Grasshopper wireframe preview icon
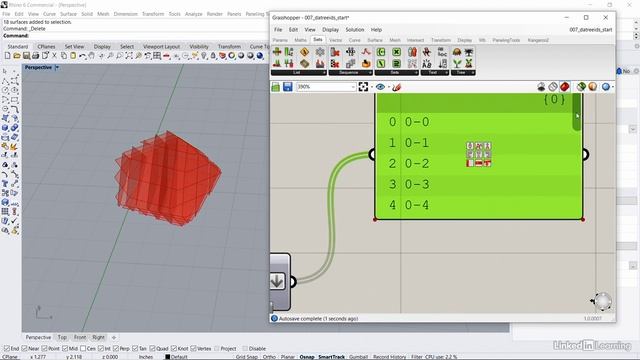Screen dimensions: 640x360 click(x=553, y=87)
